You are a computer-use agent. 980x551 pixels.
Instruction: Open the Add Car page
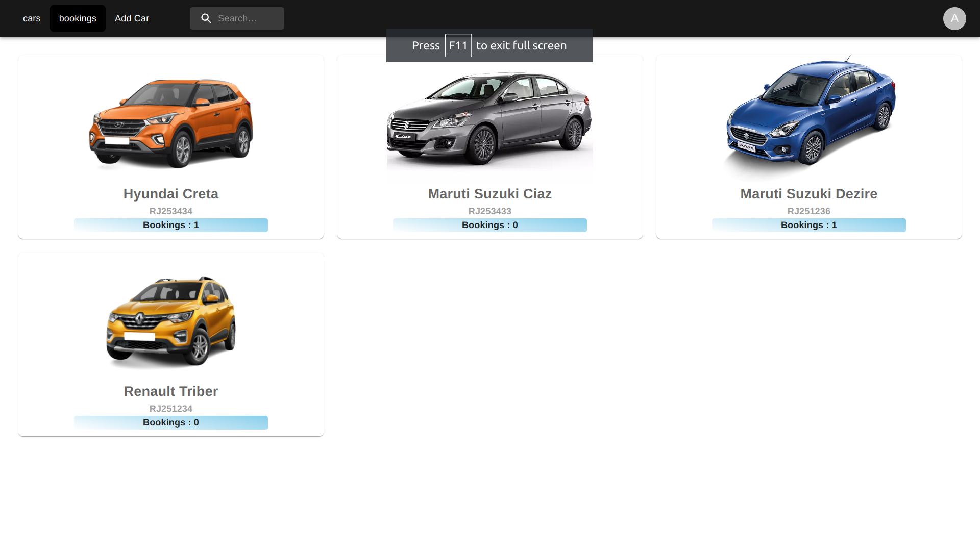click(132, 18)
